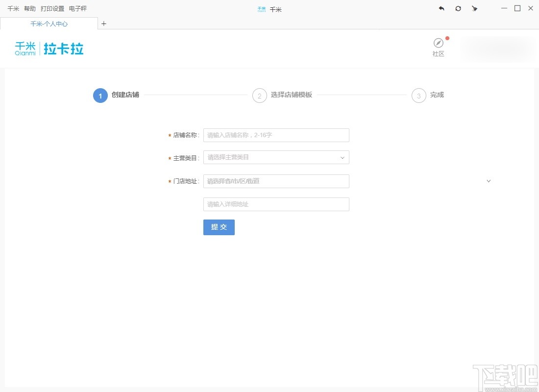Submit the form with 提交 button
Image resolution: width=539 pixels, height=392 pixels.
219,227
